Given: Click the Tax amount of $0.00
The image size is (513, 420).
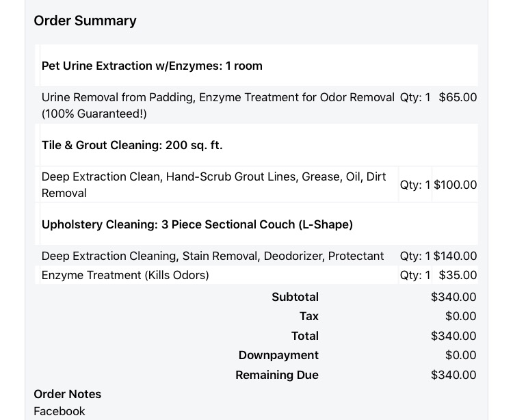Looking at the screenshot, I should (460, 316).
